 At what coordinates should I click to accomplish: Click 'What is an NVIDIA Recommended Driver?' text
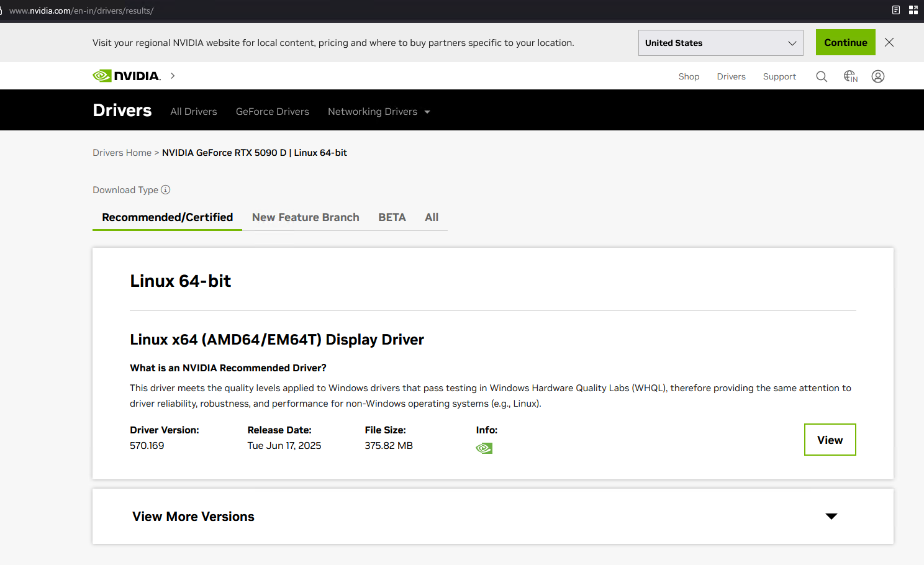pos(228,368)
